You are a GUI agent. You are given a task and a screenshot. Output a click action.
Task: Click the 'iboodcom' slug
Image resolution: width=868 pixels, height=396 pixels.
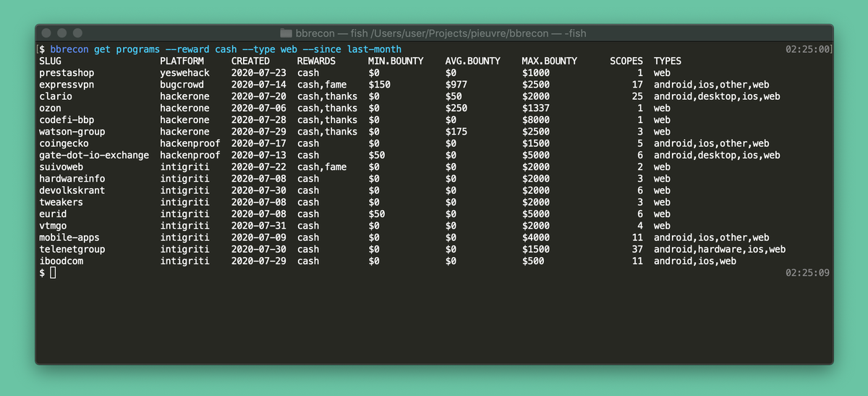pos(61,261)
